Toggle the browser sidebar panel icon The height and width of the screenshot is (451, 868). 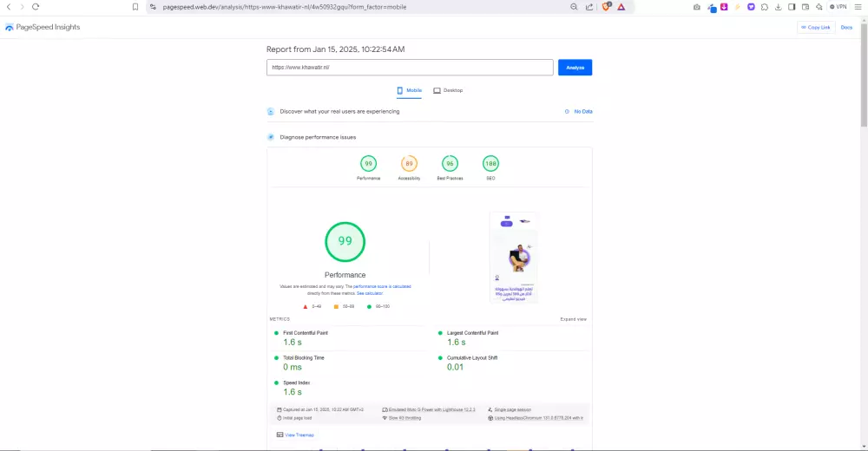pyautogui.click(x=792, y=7)
